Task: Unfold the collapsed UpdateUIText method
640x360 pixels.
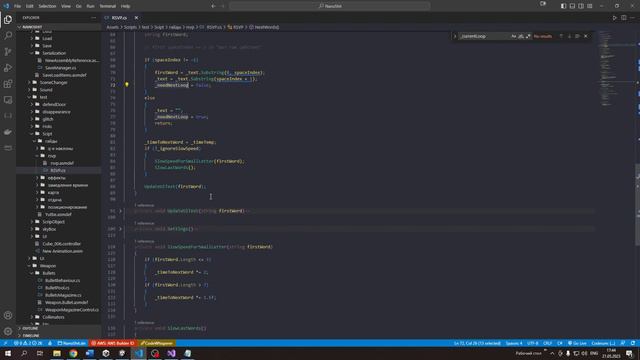Action: point(120,211)
